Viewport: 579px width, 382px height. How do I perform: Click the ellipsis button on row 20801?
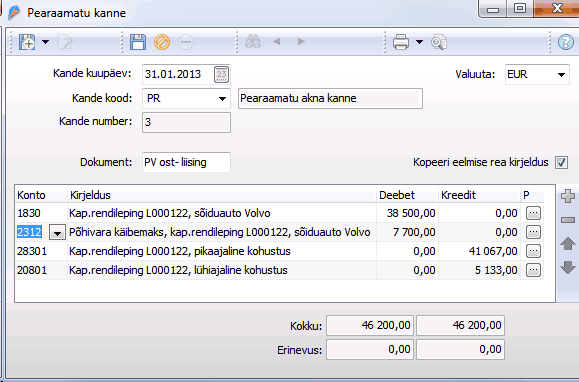pyautogui.click(x=533, y=270)
